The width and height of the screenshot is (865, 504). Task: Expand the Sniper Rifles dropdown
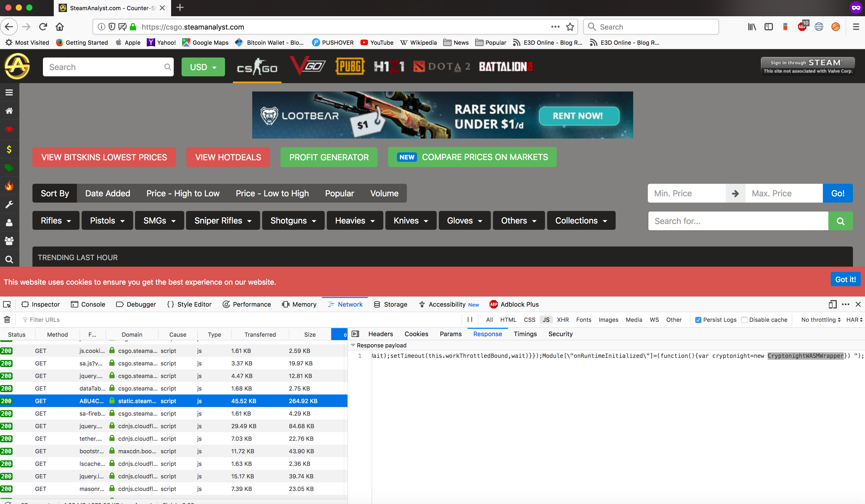pyautogui.click(x=223, y=220)
